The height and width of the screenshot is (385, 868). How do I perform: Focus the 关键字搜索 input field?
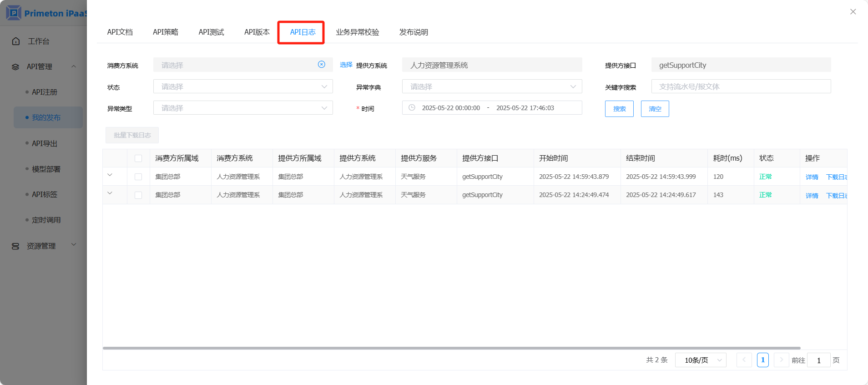point(741,86)
